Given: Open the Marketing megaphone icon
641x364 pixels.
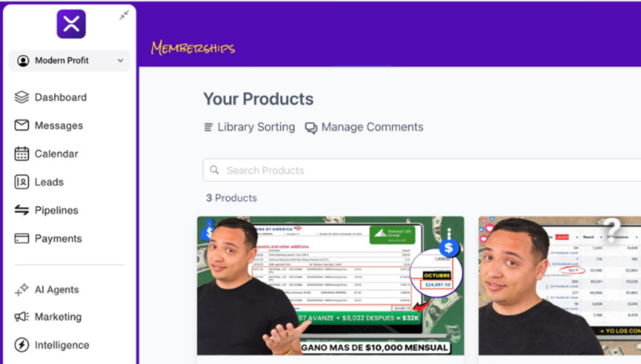Looking at the screenshot, I should (x=22, y=316).
